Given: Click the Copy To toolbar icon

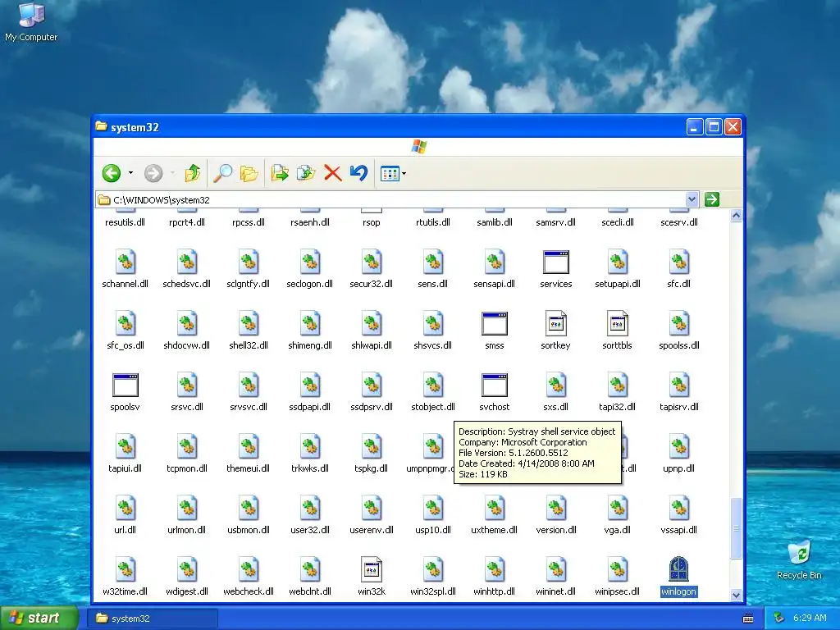Looking at the screenshot, I should click(306, 173).
